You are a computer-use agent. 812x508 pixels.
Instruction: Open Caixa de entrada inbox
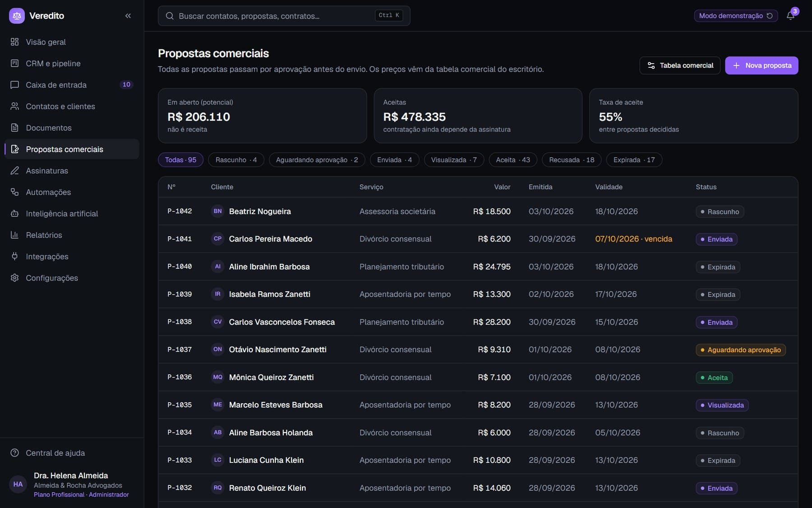pos(72,85)
